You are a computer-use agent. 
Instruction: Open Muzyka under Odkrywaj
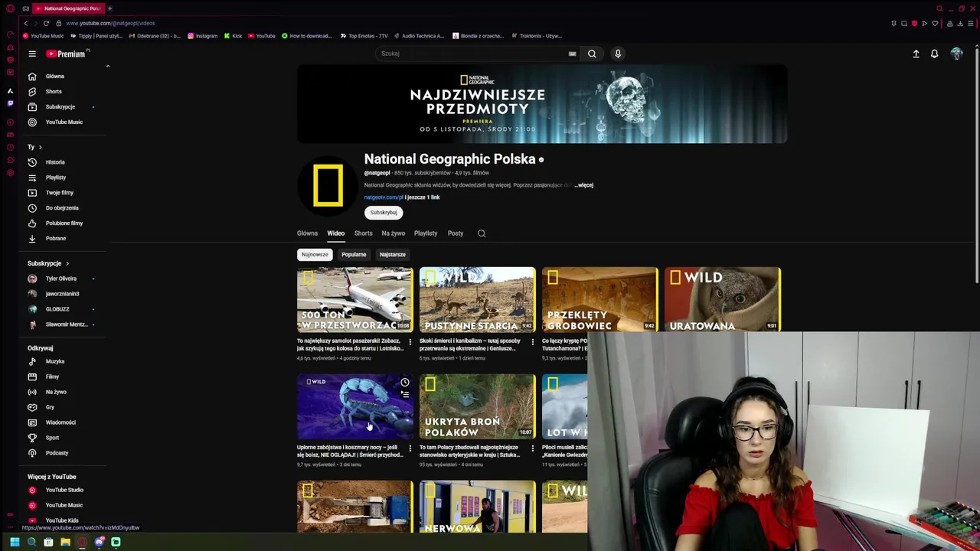coord(54,361)
